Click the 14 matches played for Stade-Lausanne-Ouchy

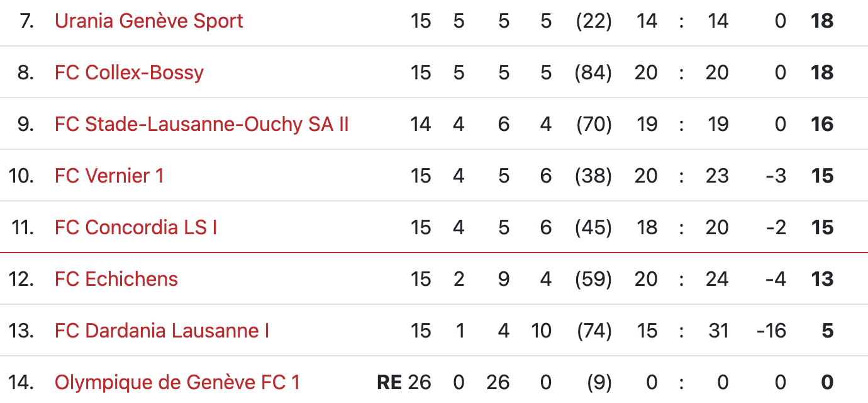(x=420, y=125)
